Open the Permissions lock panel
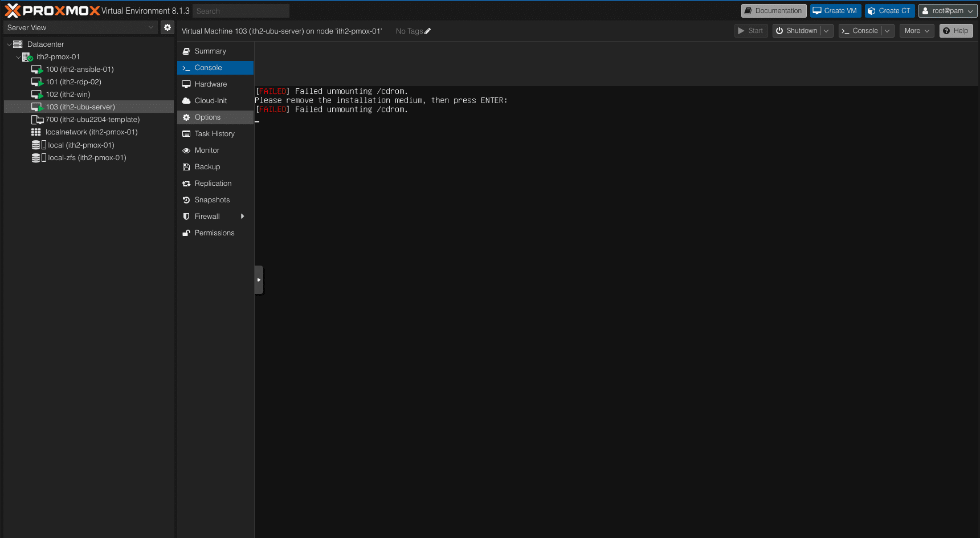 (x=215, y=233)
